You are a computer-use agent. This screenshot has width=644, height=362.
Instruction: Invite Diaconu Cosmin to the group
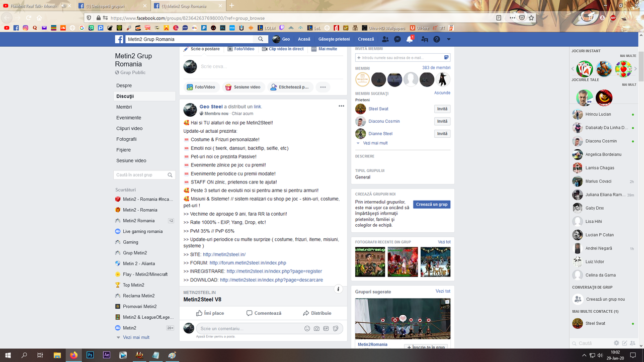click(442, 121)
